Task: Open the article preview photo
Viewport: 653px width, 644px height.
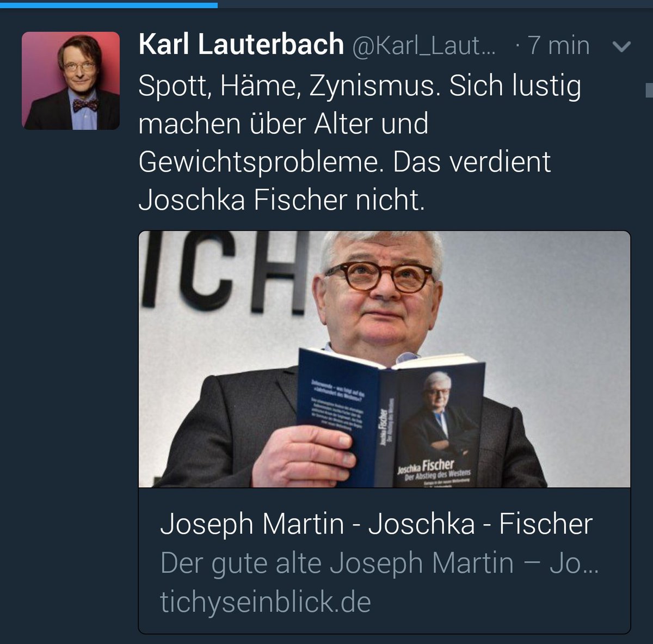Action: coord(385,359)
